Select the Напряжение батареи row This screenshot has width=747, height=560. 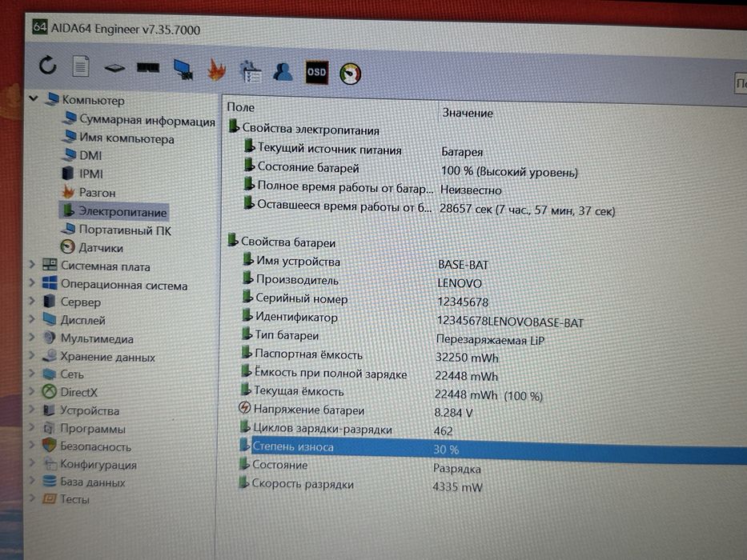click(355, 410)
